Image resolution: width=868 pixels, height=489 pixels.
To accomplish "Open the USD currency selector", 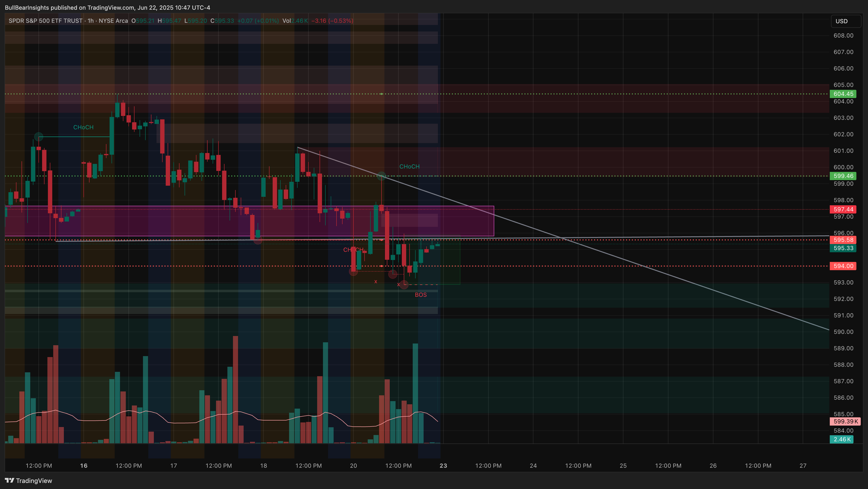I will click(x=846, y=21).
